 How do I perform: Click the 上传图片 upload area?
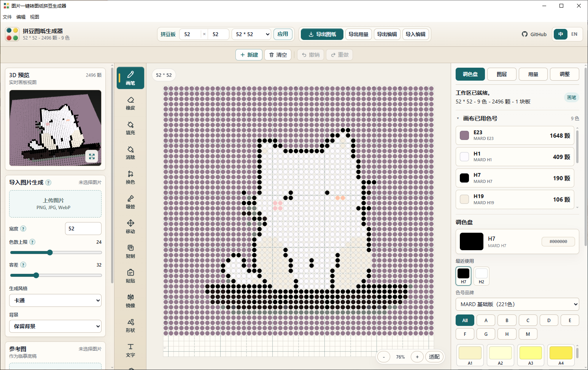[55, 204]
